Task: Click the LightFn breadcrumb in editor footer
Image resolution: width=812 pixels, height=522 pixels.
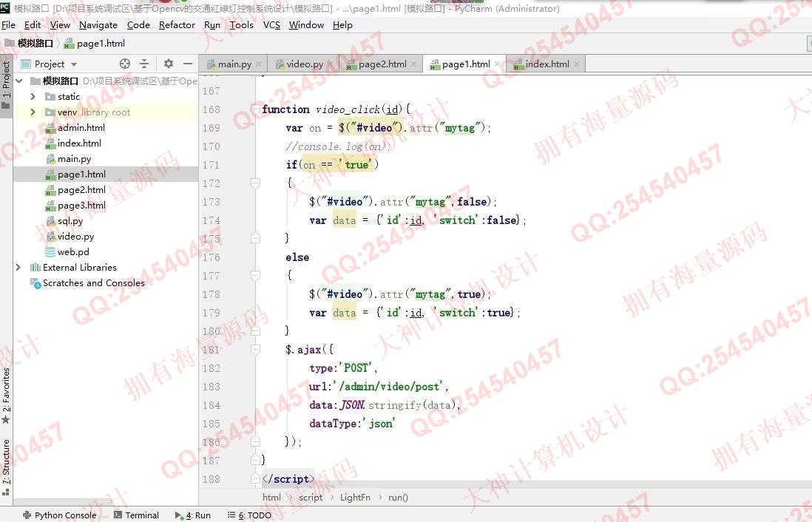Action: [355, 498]
